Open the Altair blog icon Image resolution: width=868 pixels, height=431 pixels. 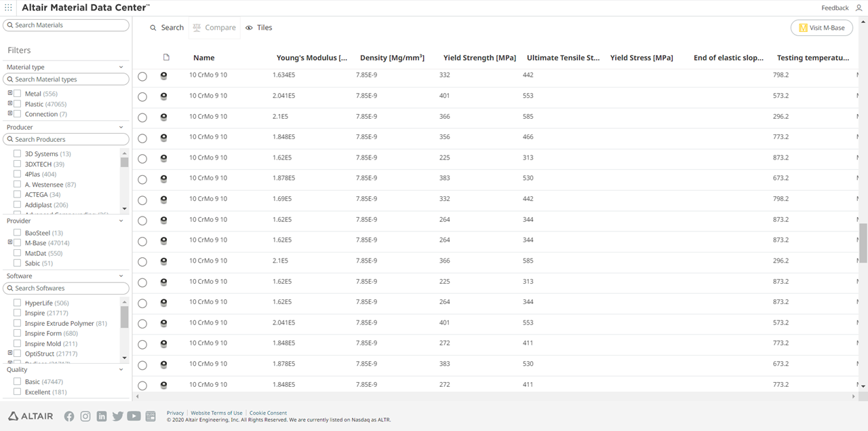pyautogui.click(x=151, y=416)
